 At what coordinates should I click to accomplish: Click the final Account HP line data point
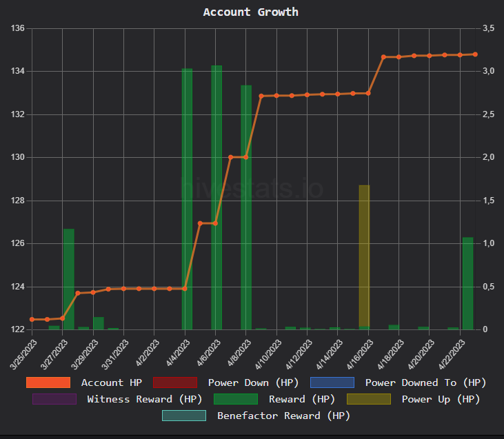click(475, 54)
